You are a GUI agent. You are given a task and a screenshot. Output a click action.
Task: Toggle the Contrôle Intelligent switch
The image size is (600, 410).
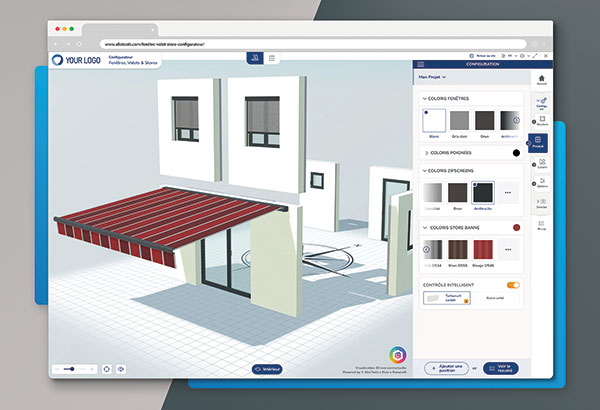[513, 285]
